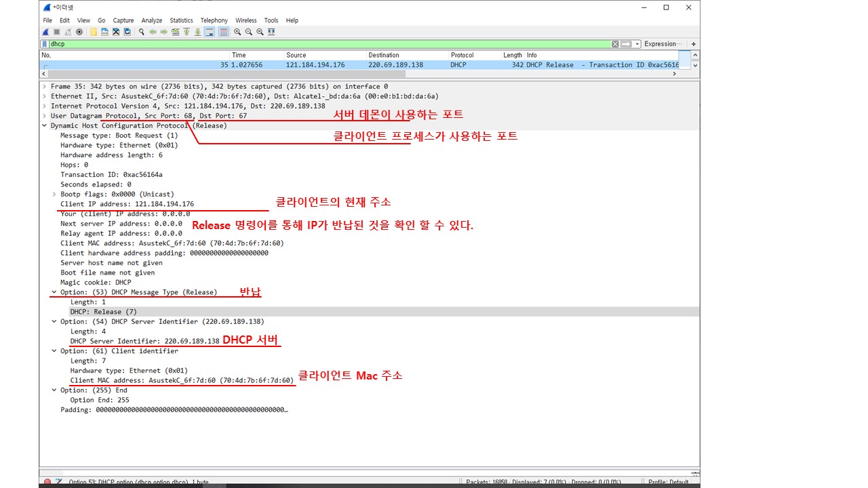The width and height of the screenshot is (868, 488).
Task: Open the Capture menu
Action: point(123,20)
